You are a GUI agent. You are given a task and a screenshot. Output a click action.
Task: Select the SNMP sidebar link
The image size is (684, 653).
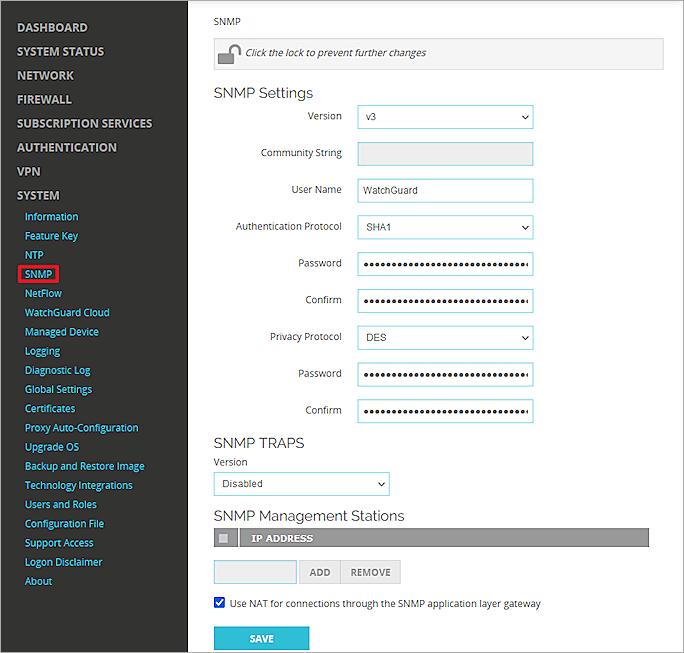coord(38,274)
